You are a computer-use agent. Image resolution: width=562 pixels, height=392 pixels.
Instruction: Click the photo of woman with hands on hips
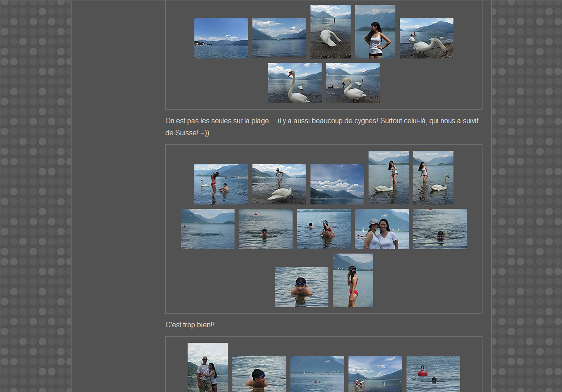(x=375, y=32)
